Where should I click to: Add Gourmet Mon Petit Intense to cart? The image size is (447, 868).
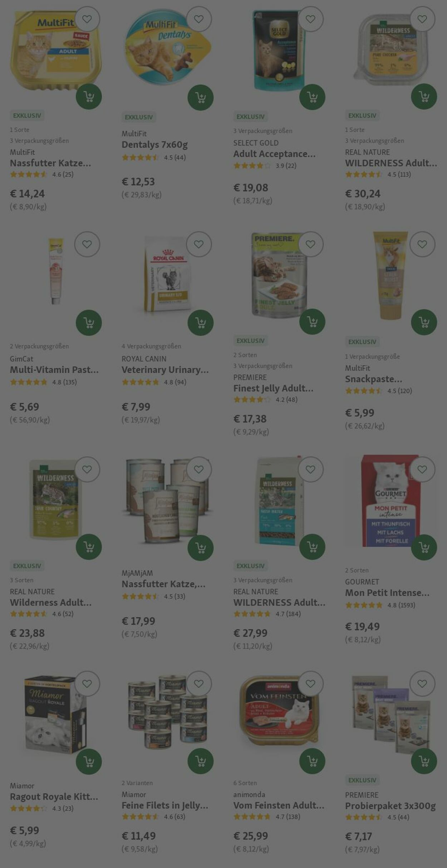[424, 547]
